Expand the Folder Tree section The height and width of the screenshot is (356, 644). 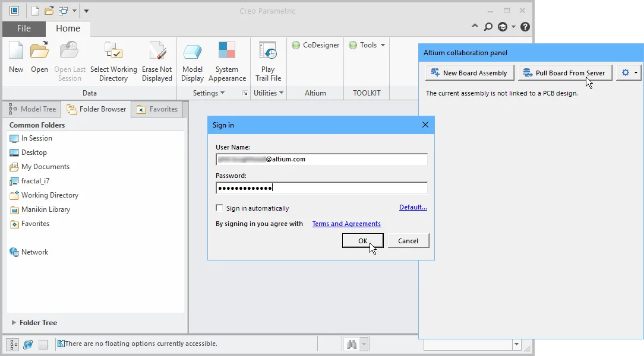[x=14, y=322]
